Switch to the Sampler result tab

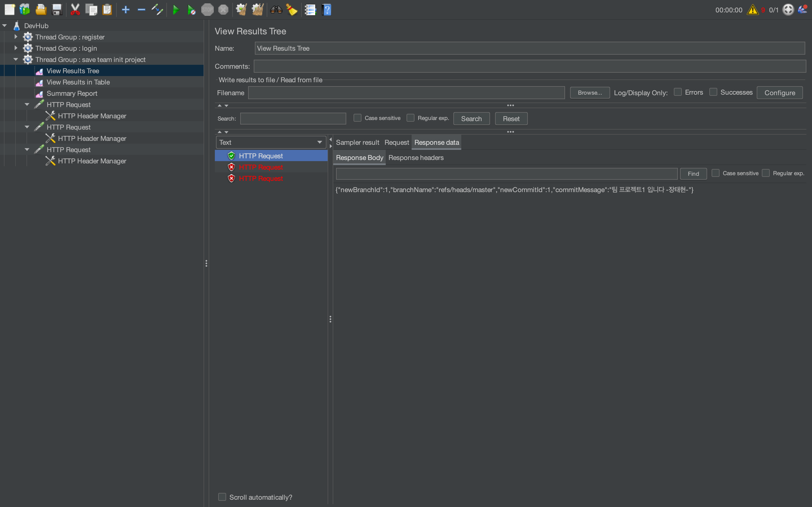[x=357, y=142]
